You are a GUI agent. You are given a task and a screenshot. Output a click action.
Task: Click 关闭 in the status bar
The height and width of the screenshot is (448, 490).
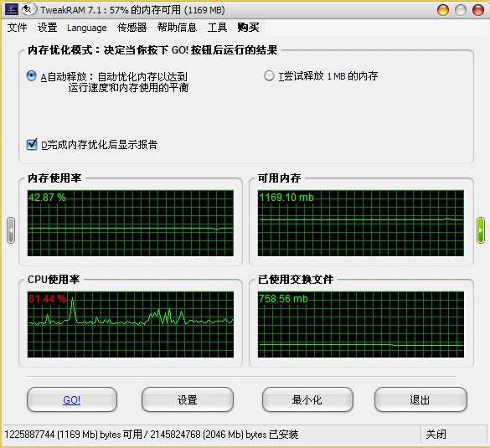pyautogui.click(x=436, y=435)
